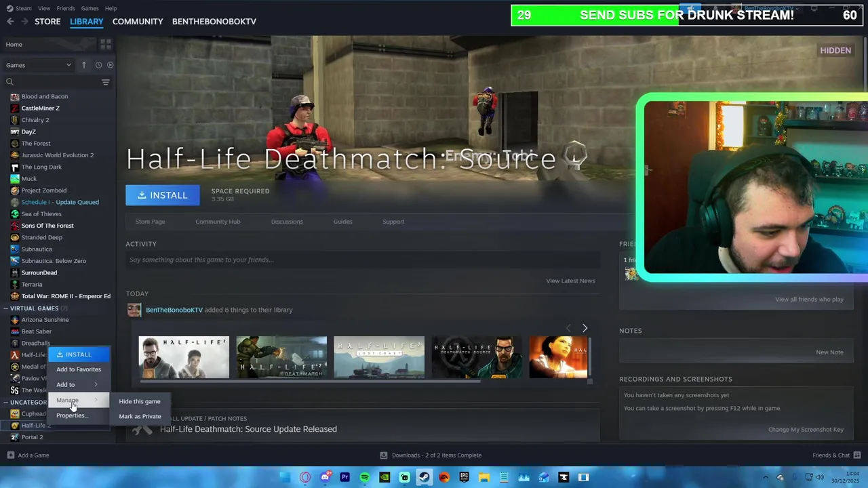
Task: Collapse the UNCATEGORIZED section
Action: point(6,402)
